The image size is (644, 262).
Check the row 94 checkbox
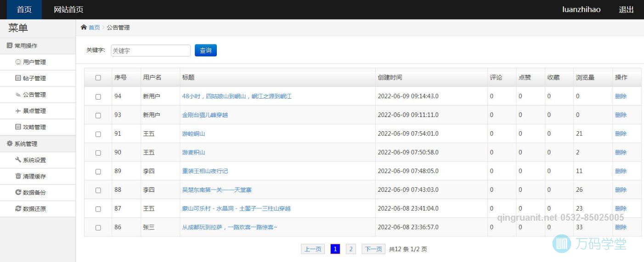tap(98, 96)
